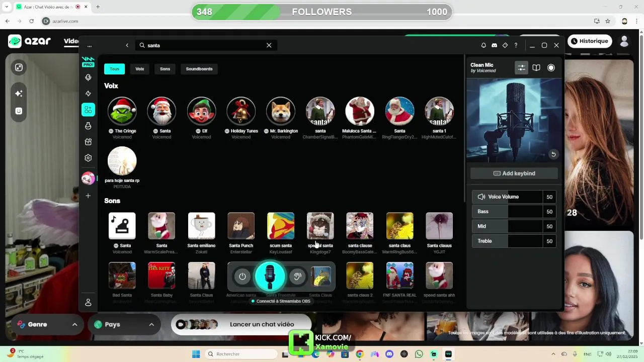This screenshot has height=362, width=644.
Task: Toggle the large microphone mute button
Action: point(270,276)
